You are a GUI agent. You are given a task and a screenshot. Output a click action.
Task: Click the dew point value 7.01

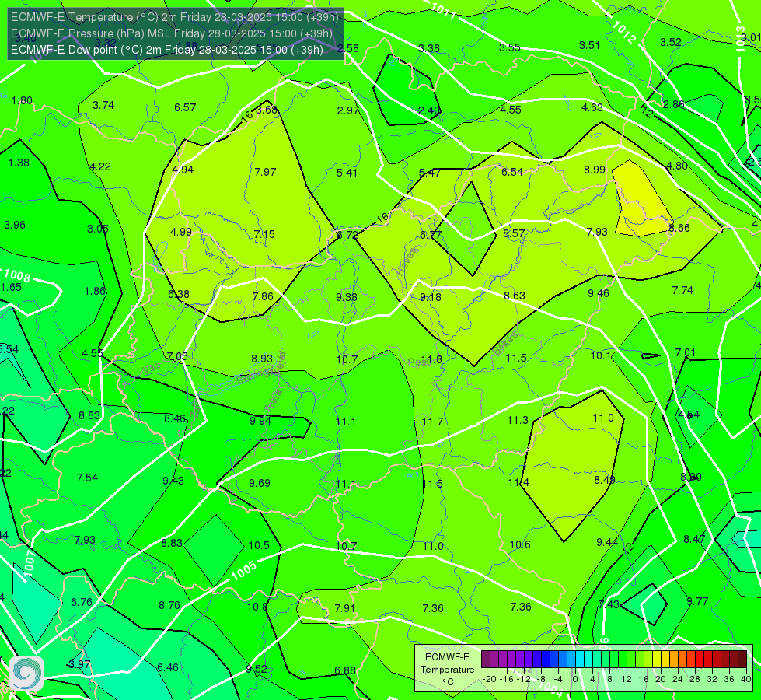coord(685,352)
